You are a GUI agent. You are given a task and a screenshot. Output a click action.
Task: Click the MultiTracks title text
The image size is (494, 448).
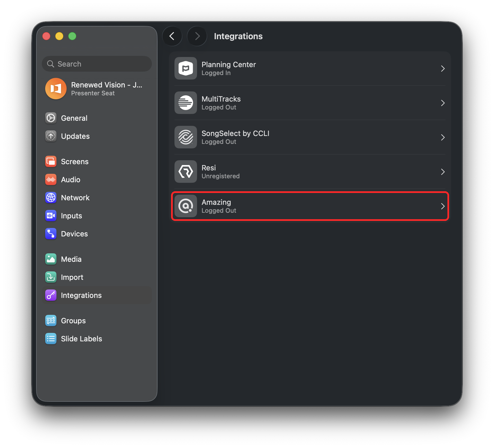point(221,99)
